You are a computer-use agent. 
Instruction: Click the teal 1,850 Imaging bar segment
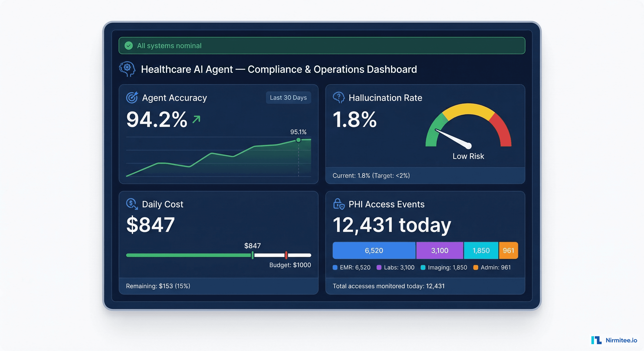point(481,250)
